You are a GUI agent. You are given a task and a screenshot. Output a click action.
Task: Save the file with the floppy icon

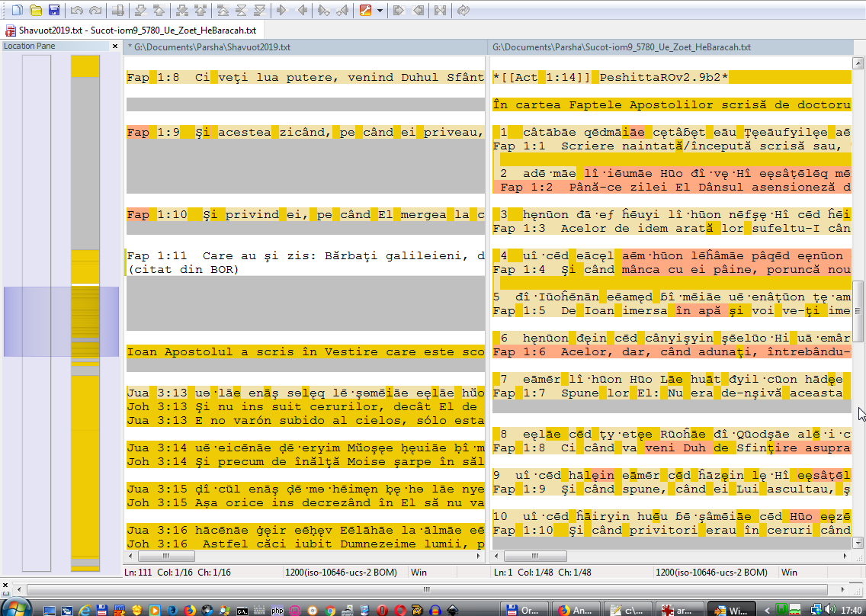53,10
